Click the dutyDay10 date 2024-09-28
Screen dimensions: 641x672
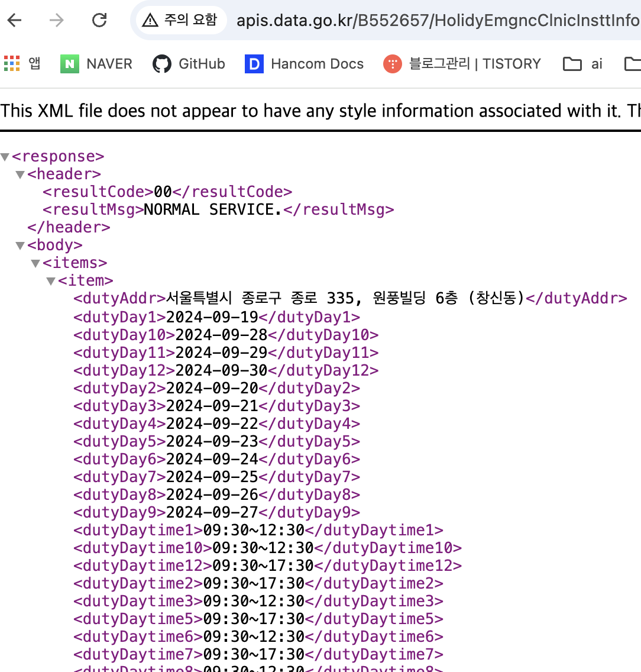222,335
